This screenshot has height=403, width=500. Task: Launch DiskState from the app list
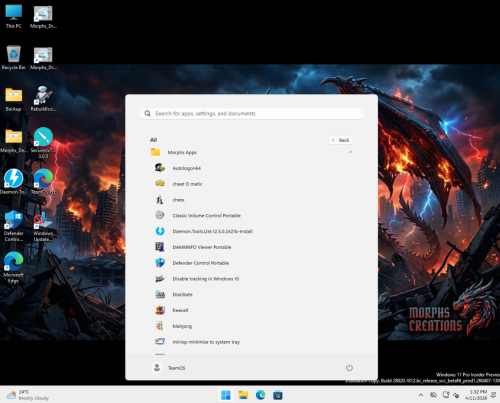(252, 294)
